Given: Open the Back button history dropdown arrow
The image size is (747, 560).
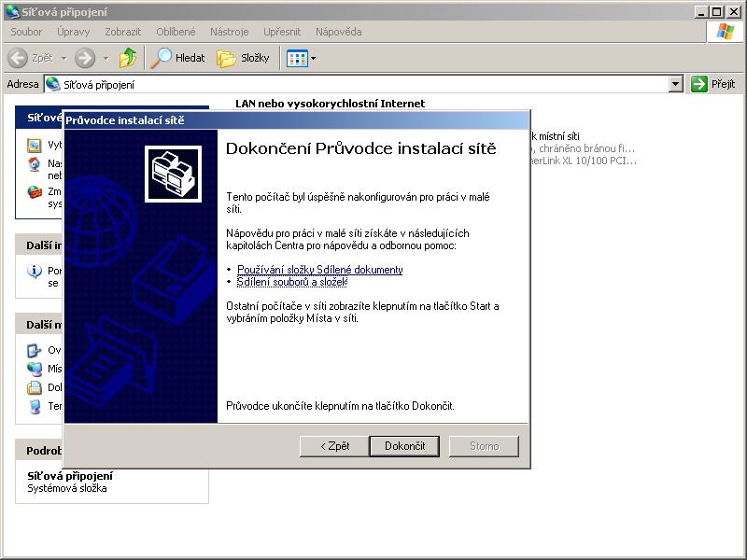Looking at the screenshot, I should (64, 58).
